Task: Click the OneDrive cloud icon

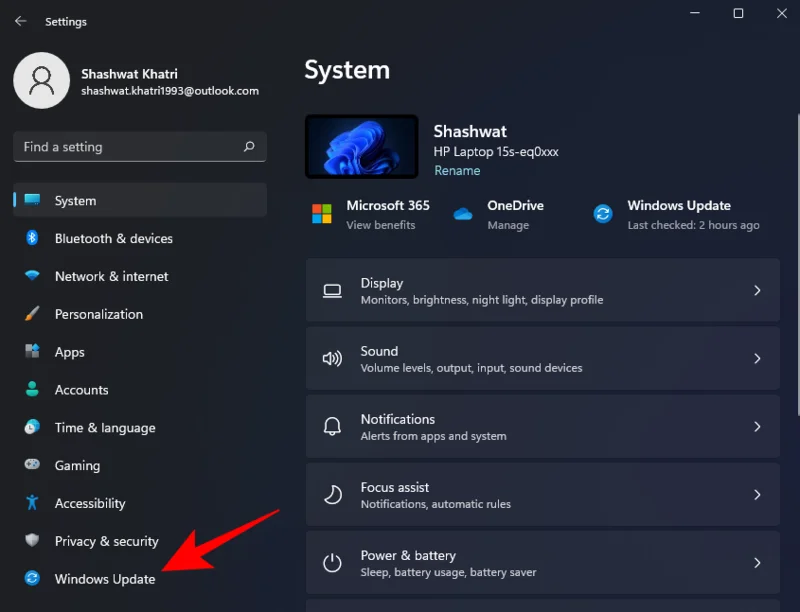Action: point(462,213)
